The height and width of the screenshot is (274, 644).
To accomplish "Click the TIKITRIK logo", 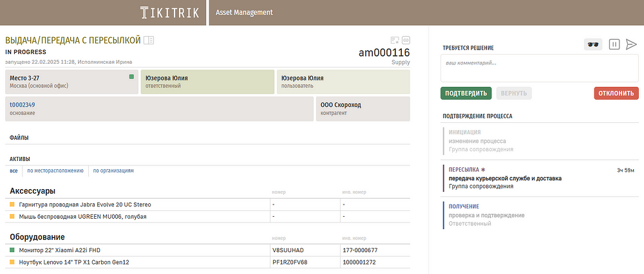I will [x=169, y=12].
